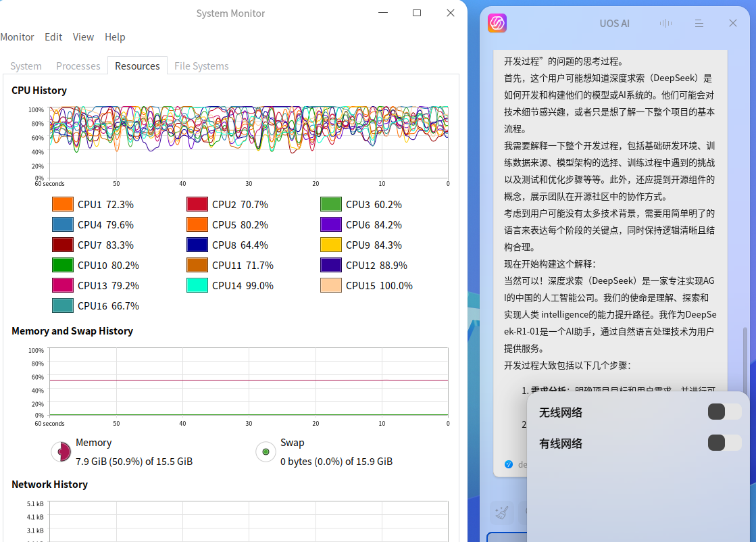Image resolution: width=756 pixels, height=542 pixels.
Task: Open the UOS AI hamburger menu
Action: point(699,23)
